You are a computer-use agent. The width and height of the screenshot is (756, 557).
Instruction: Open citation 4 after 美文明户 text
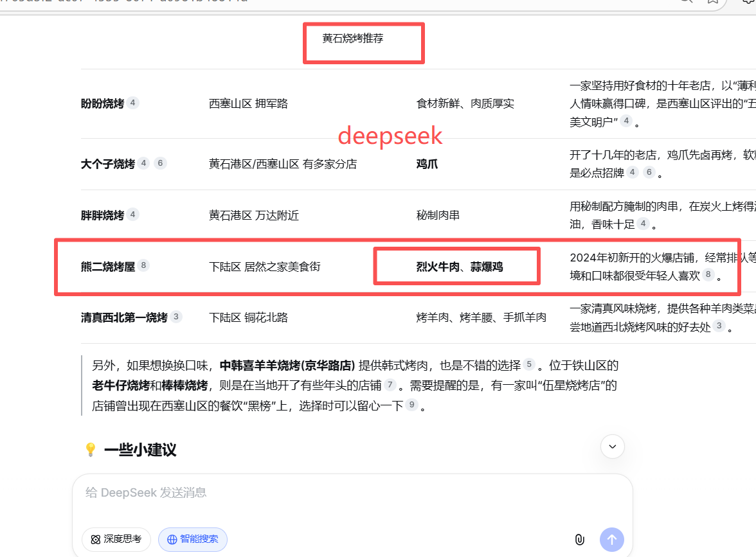(x=626, y=121)
